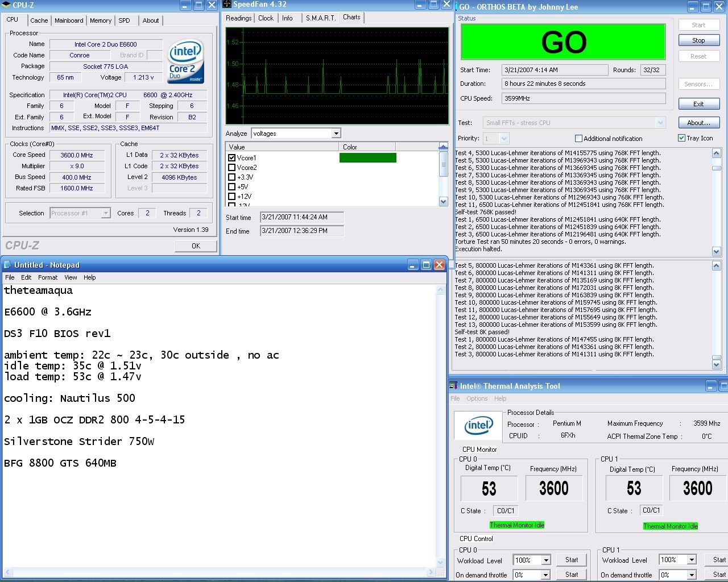Click the Rounds 32/32 field in ORTHOS
The width and height of the screenshot is (728, 582).
point(652,70)
